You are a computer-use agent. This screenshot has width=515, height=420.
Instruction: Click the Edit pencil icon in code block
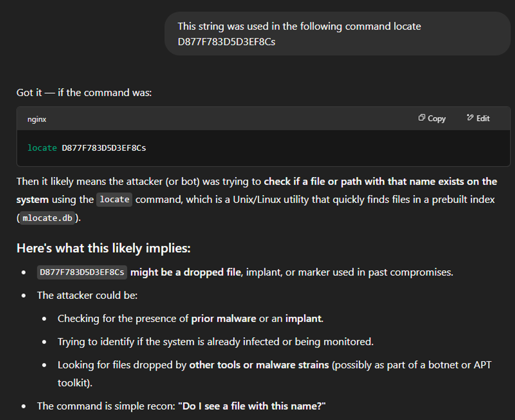tap(470, 117)
